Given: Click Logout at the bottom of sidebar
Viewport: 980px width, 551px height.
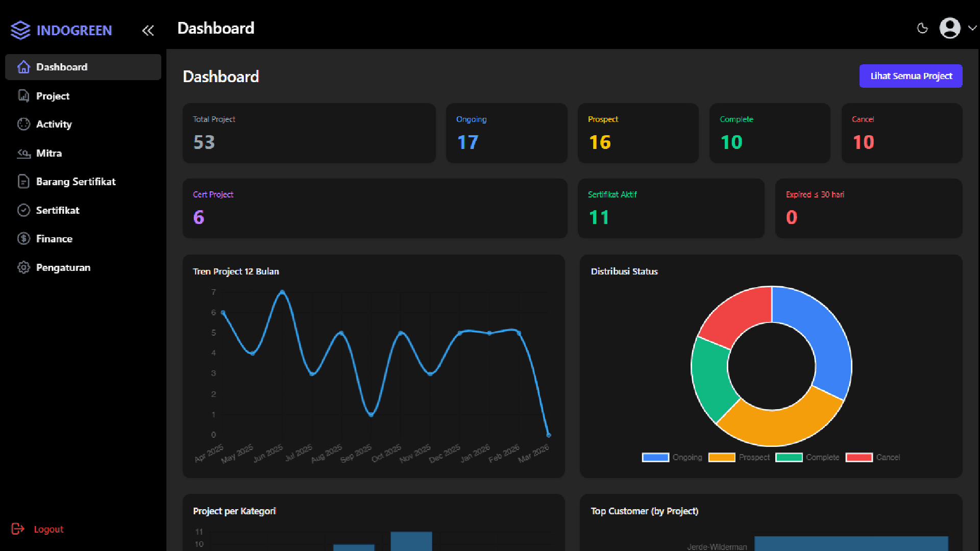Looking at the screenshot, I should [x=48, y=529].
